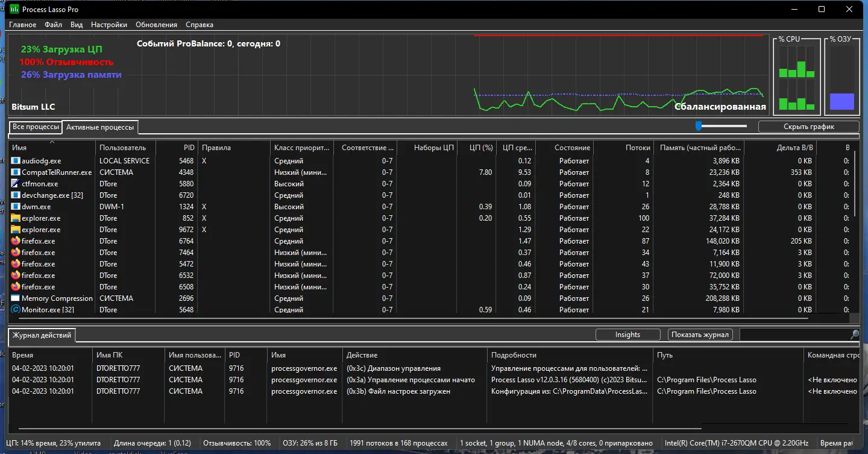Click the Process Lasso title bar icon

point(14,10)
